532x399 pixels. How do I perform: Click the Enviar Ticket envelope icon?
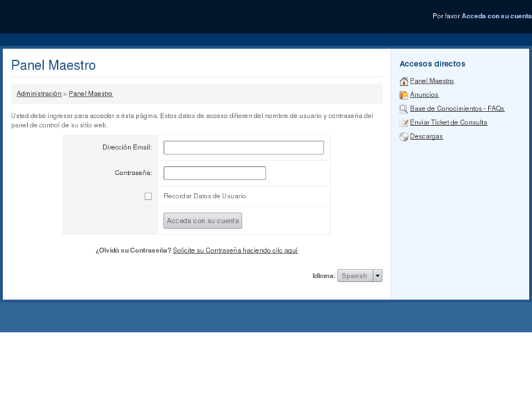pyautogui.click(x=403, y=122)
